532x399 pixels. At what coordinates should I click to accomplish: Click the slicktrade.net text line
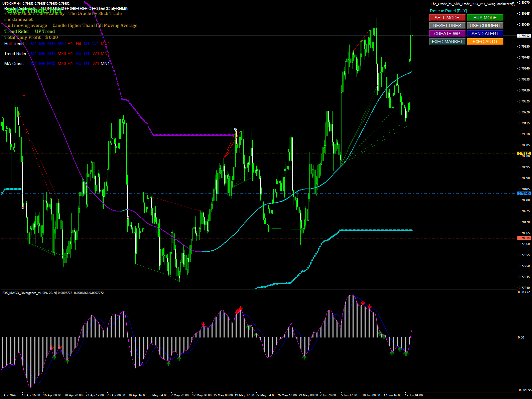click(x=19, y=19)
